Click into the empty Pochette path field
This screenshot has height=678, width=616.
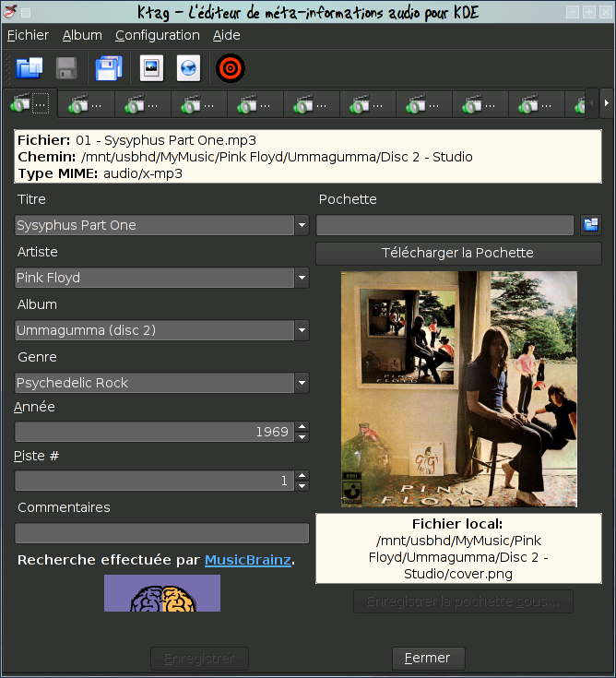point(444,225)
